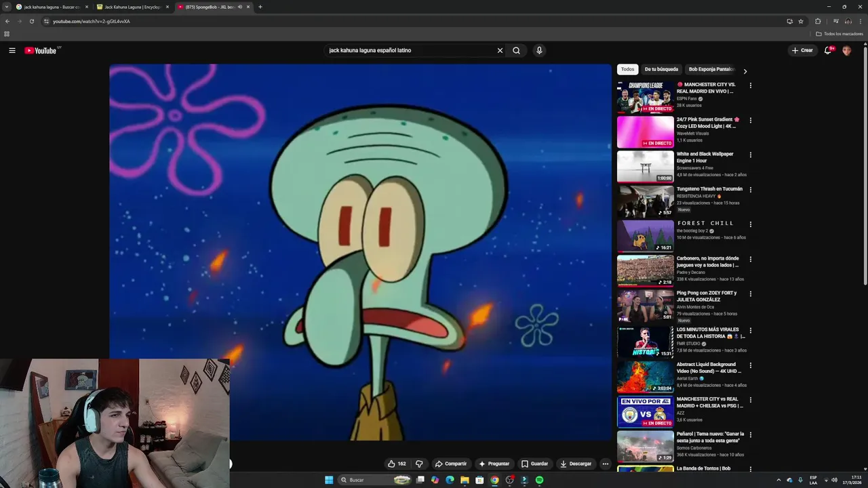Open options for the Abstract Liquid Background video
This screenshot has height=488, width=868.
click(750, 365)
